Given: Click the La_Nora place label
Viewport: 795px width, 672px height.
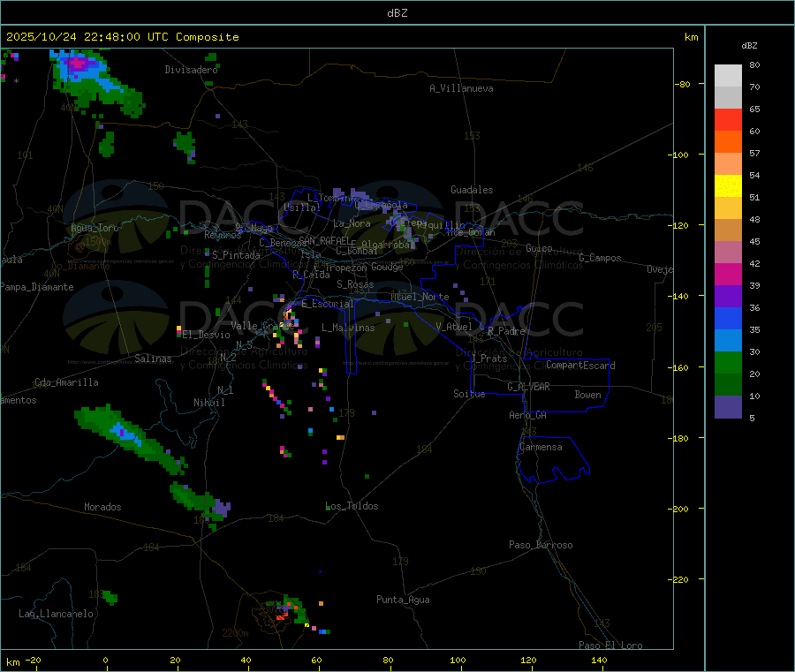Looking at the screenshot, I should (x=352, y=223).
